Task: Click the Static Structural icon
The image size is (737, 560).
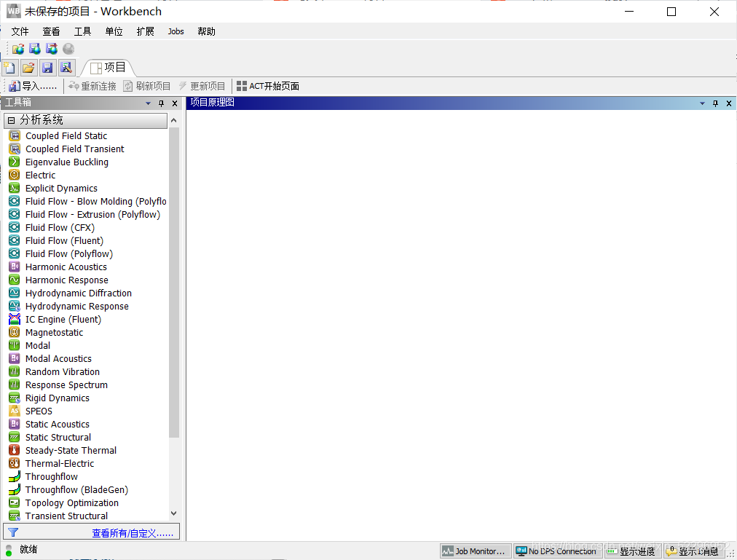Action: [15, 437]
